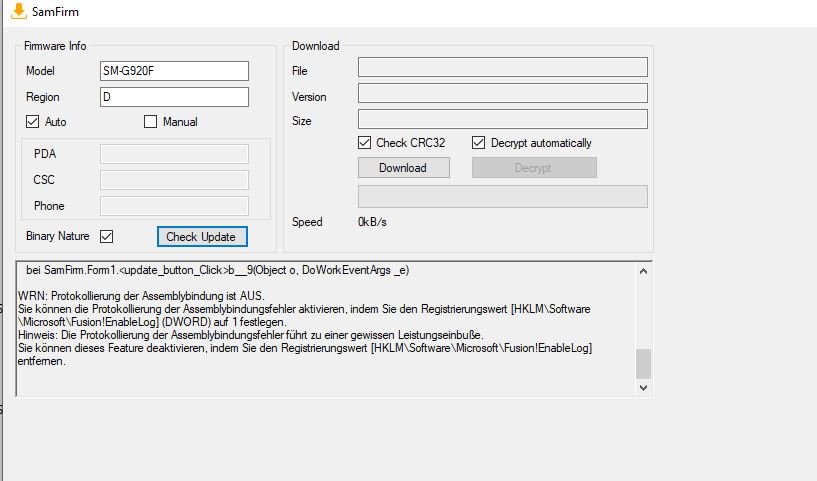Click the Download button
Image resolution: width=817 pixels, height=481 pixels.
[x=403, y=168]
